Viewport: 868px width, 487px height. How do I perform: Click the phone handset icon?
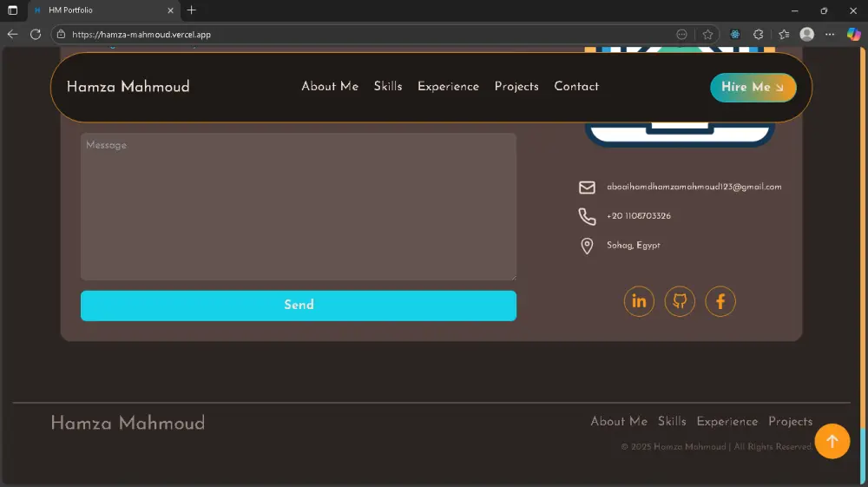point(587,216)
